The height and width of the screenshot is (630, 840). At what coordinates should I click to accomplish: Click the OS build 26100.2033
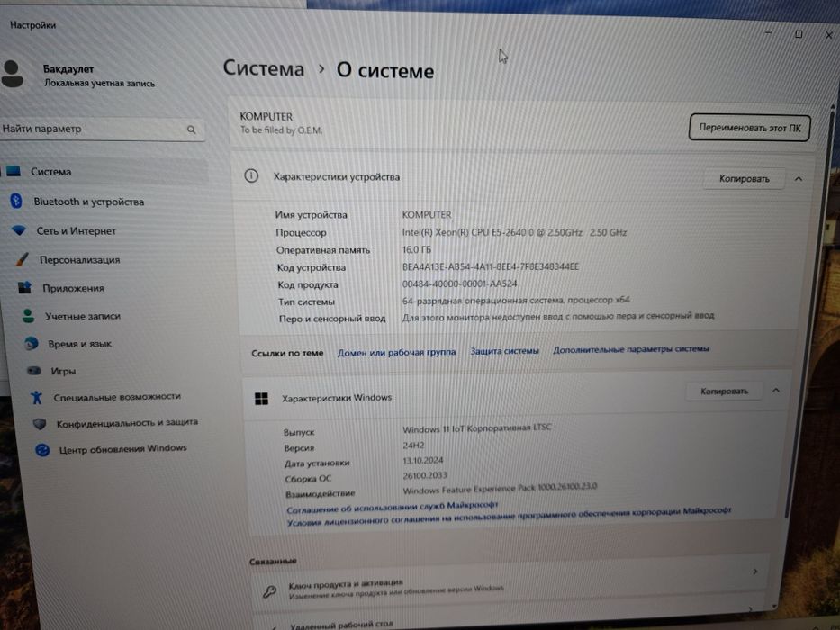point(425,475)
